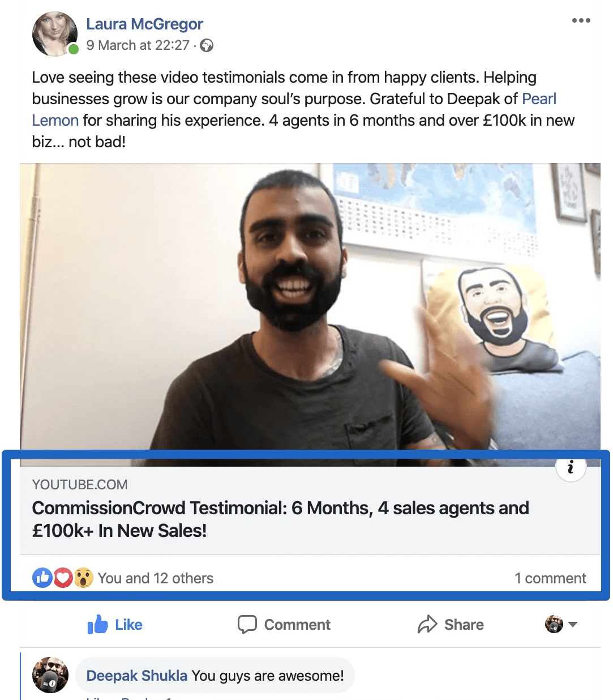Image resolution: width=613 pixels, height=700 pixels.
Task: Click the red heart reaction icon
Action: (x=63, y=578)
